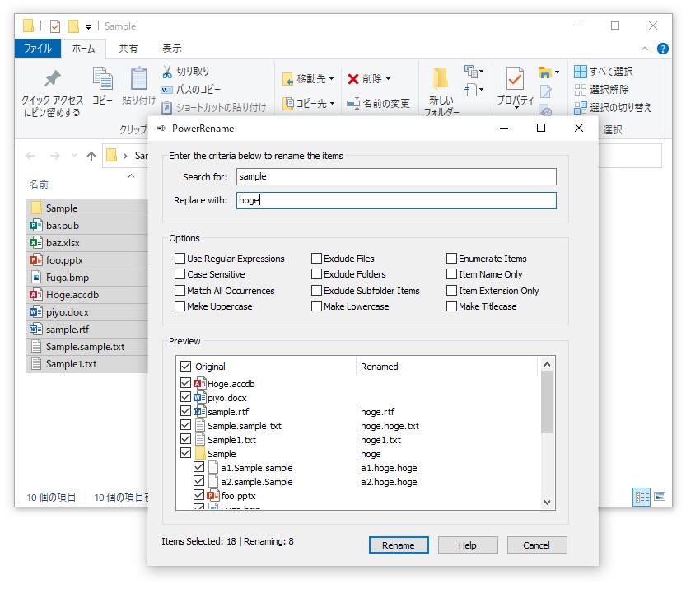Check Match All Occurrences option

180,291
